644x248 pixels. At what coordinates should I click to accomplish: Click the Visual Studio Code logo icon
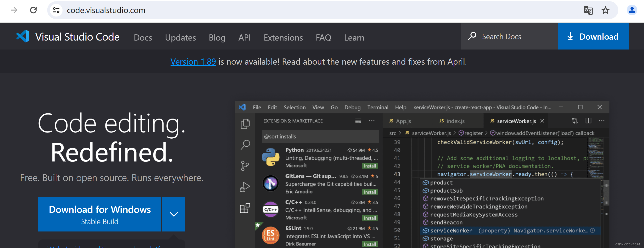23,37
